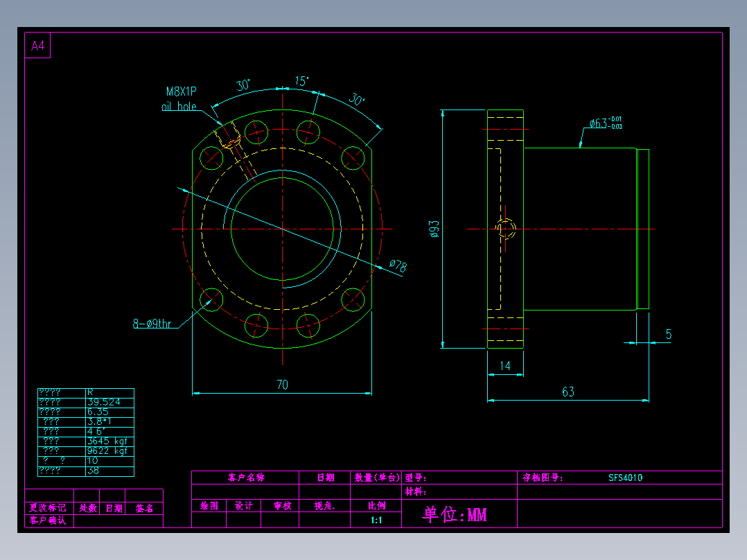
Task: Click the 'oil hole' note text
Action: point(179,106)
